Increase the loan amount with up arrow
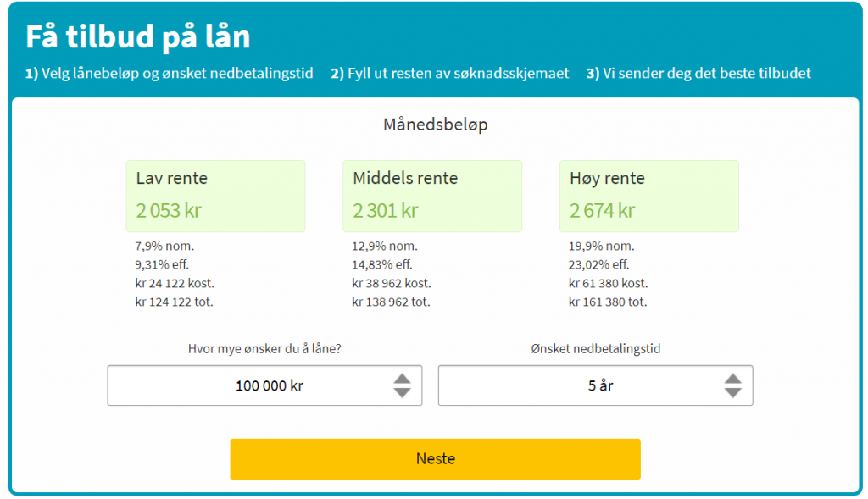The width and height of the screenshot is (868, 499). (402, 378)
